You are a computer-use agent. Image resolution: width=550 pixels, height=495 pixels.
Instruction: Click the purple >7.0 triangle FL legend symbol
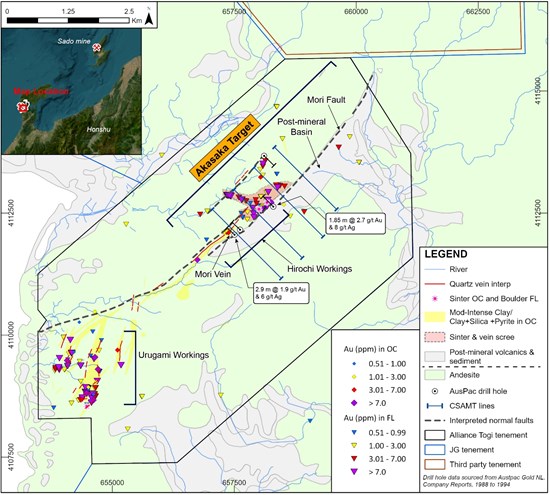(x=354, y=472)
